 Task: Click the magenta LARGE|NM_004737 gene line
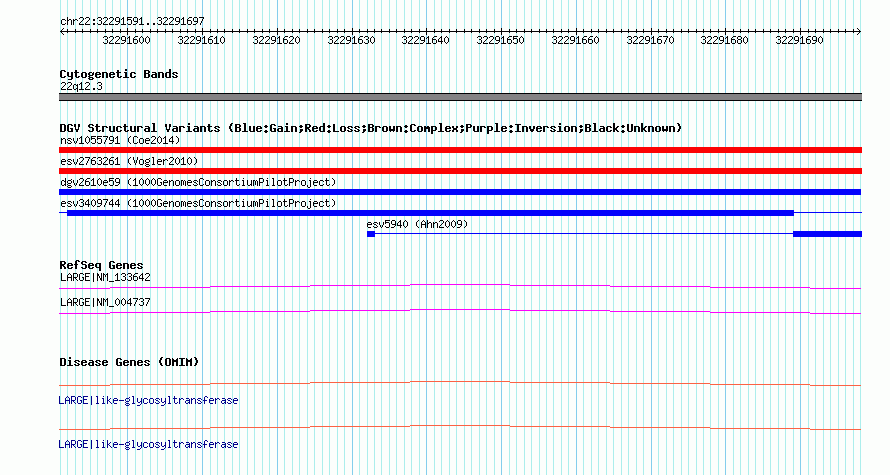click(x=460, y=312)
